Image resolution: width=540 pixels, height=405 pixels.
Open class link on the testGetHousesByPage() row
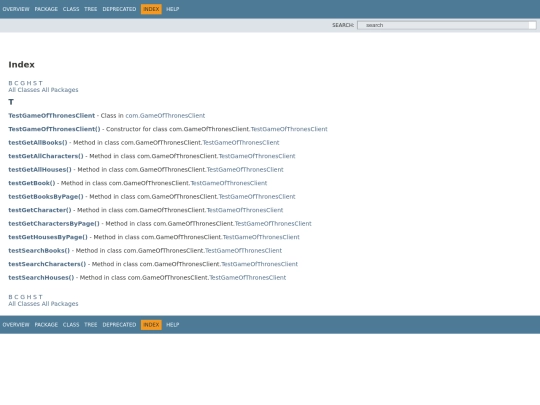pyautogui.click(x=261, y=237)
